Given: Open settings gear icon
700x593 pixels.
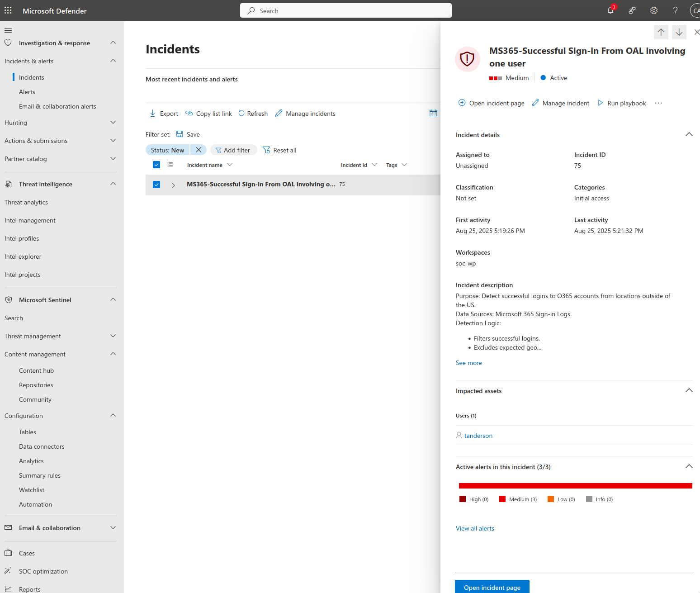Looking at the screenshot, I should coord(654,10).
